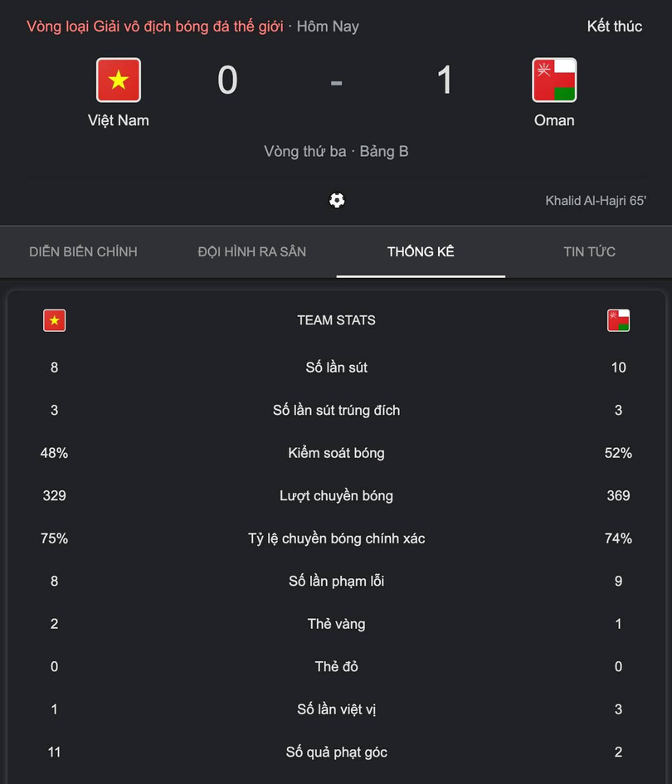
Task: Open the TIN TỨC tab
Action: tap(589, 251)
